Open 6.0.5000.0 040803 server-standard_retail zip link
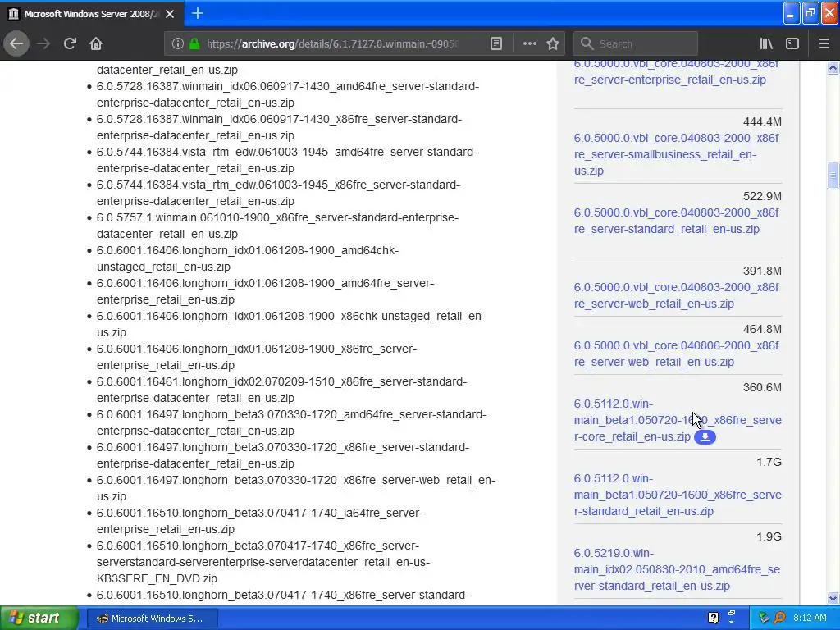This screenshot has height=630, width=840. pos(676,221)
